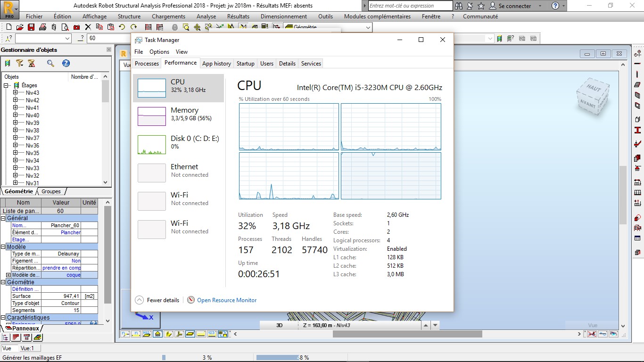644x362 pixels.
Task: Open the Chargements menu
Action: point(168,16)
